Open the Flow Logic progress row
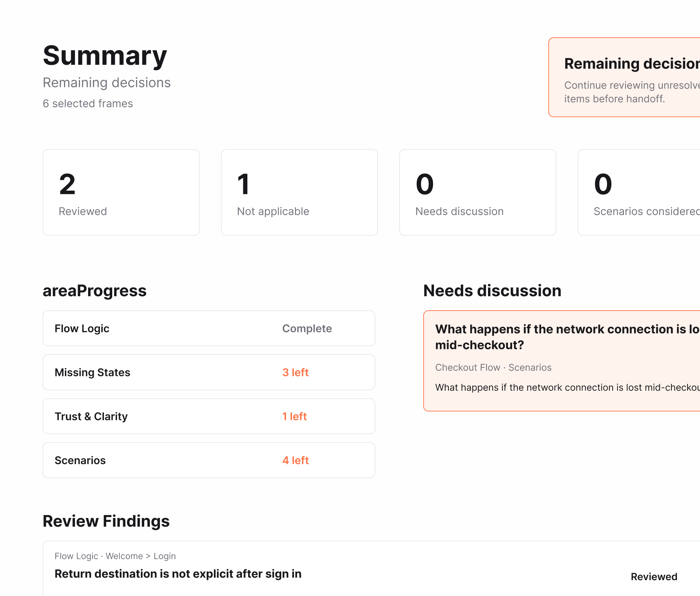 point(209,328)
